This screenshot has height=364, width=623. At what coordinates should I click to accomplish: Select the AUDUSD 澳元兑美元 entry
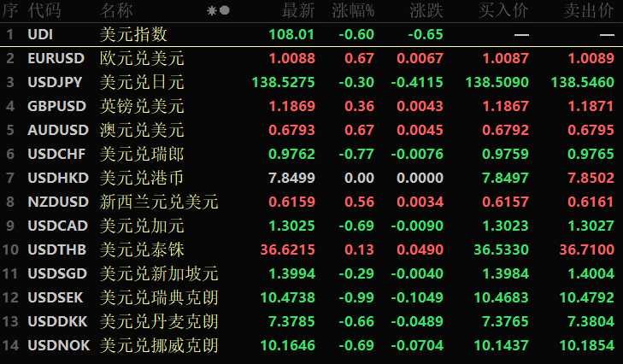coord(142,131)
